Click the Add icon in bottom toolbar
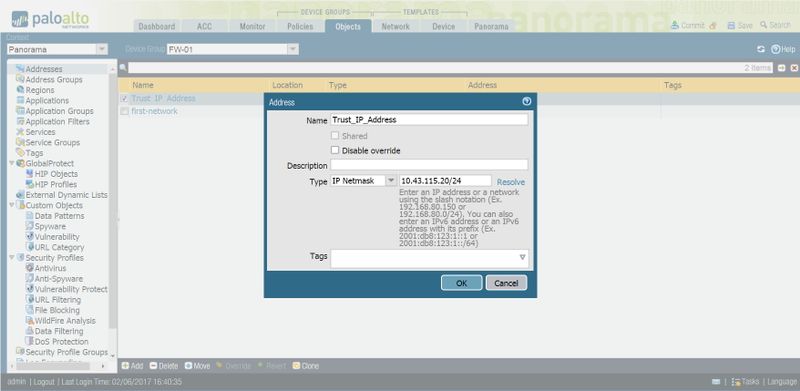The image size is (800, 391). coord(125,366)
